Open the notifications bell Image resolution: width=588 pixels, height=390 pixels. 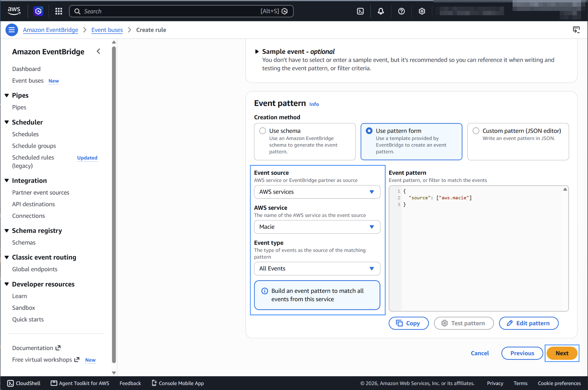coord(381,11)
